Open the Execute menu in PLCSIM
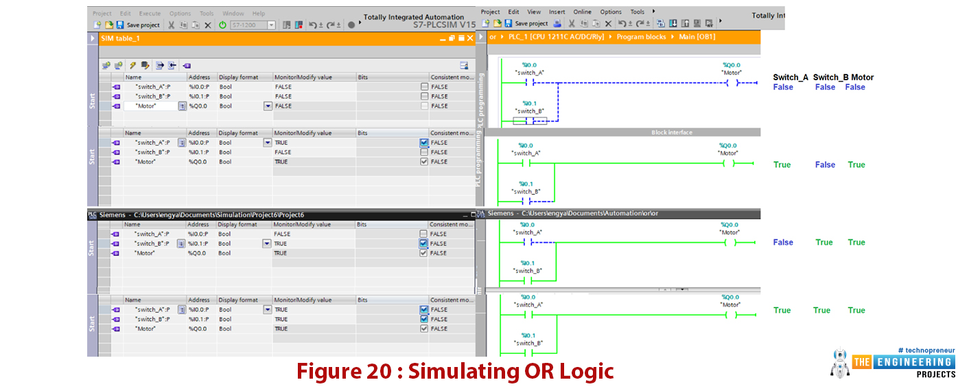The height and width of the screenshot is (391, 980). pos(150,13)
